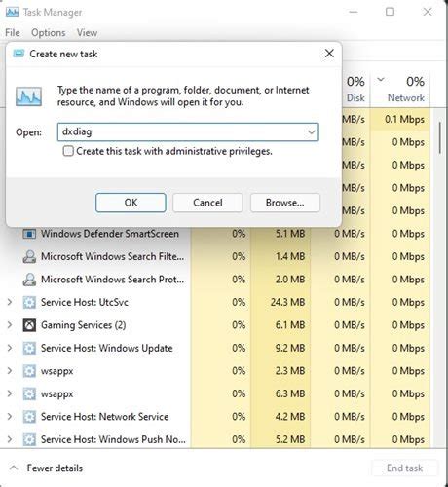Close the Create new task dialog

pos(329,54)
